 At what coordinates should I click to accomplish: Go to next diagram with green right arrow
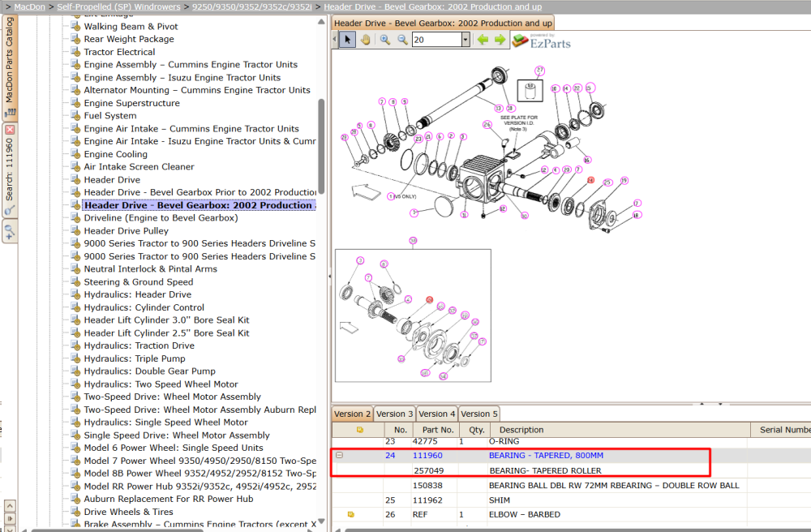pos(500,39)
